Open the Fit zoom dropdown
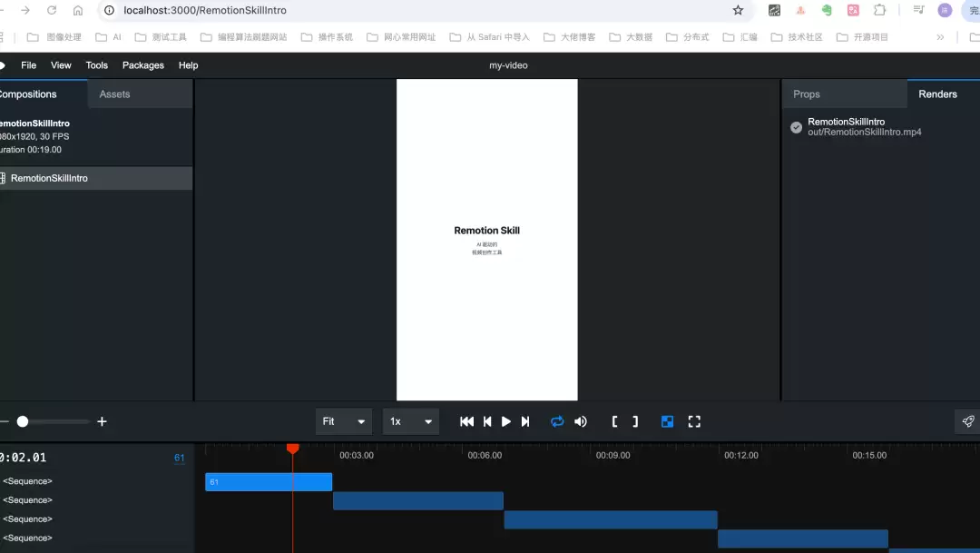Image resolution: width=980 pixels, height=553 pixels. (x=344, y=421)
